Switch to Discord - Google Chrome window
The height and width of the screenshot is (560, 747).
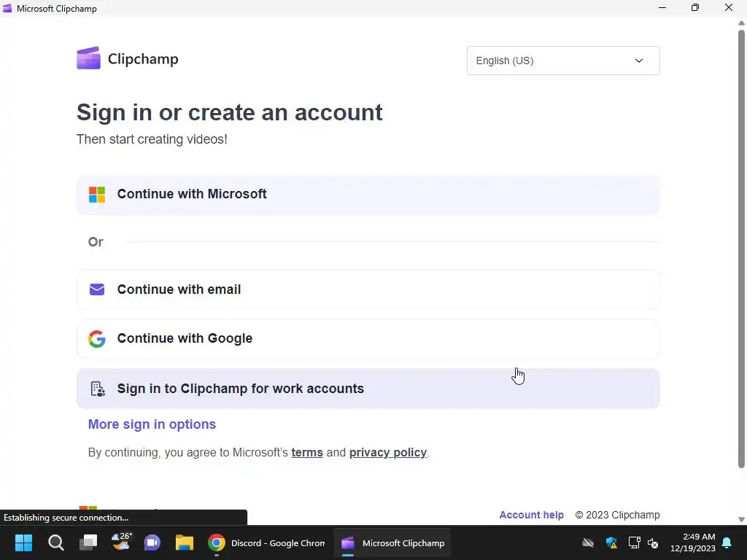point(267,542)
